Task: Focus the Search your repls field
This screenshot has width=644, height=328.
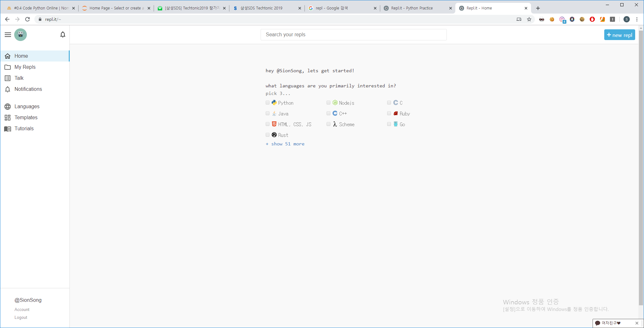Action: point(353,35)
